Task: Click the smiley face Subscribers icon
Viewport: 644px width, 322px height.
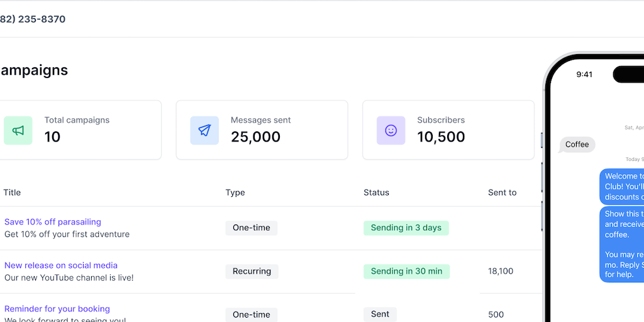Action: pyautogui.click(x=391, y=130)
